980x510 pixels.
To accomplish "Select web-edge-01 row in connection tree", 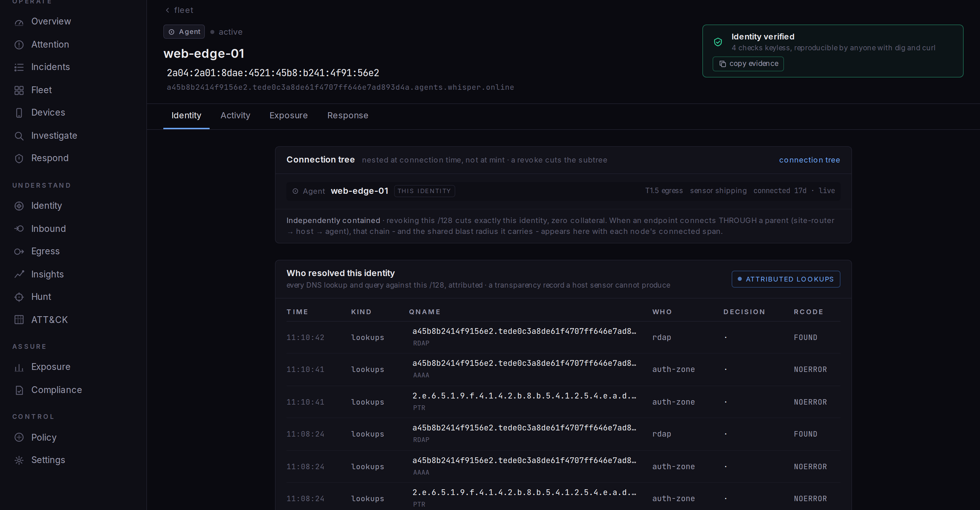I will click(563, 191).
